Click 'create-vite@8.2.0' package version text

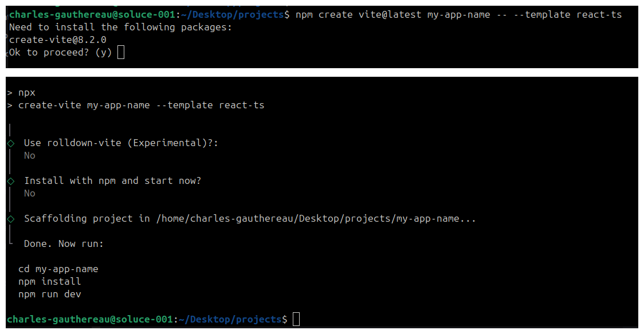tap(57, 39)
